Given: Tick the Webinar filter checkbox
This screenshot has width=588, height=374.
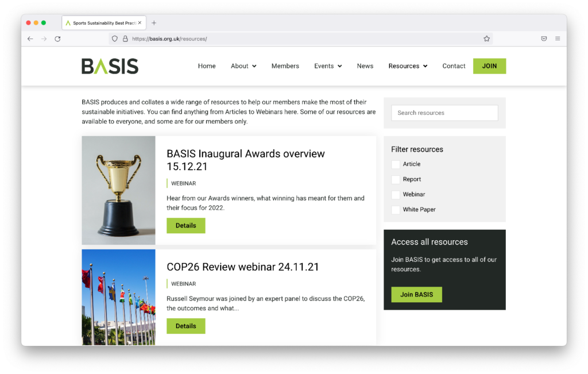Looking at the screenshot, I should pos(395,194).
